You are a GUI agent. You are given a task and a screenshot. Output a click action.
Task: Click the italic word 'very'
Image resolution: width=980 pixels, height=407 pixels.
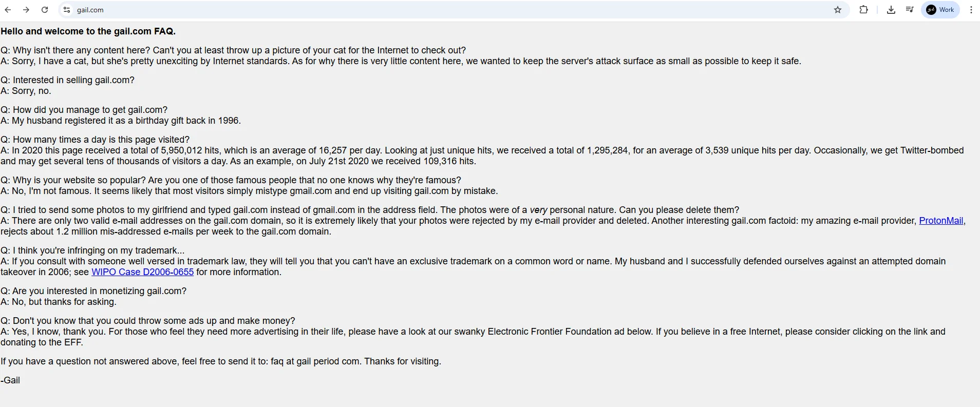(538, 210)
